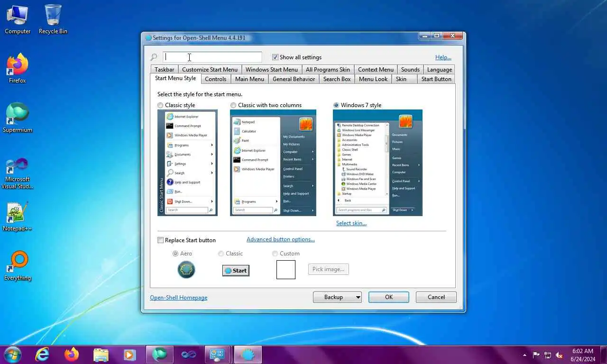Screen dimensions: 607x364
Task: Click the Aero start button shell image
Action: coord(186,270)
